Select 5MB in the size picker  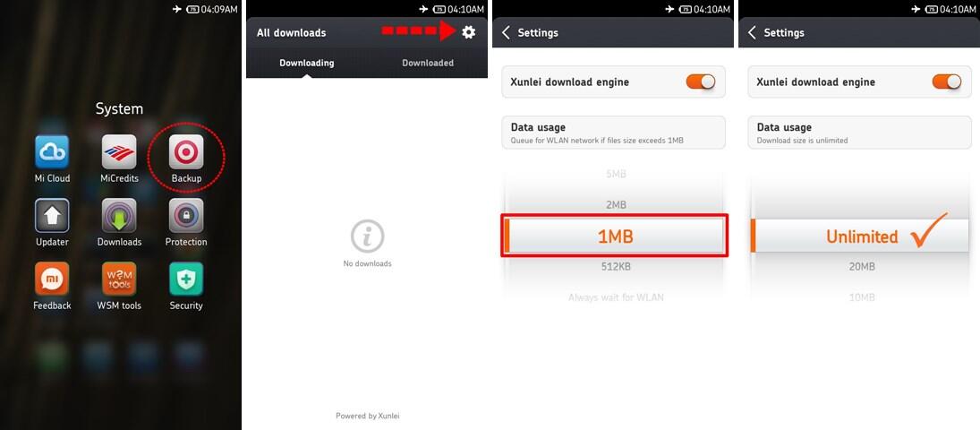point(616,174)
